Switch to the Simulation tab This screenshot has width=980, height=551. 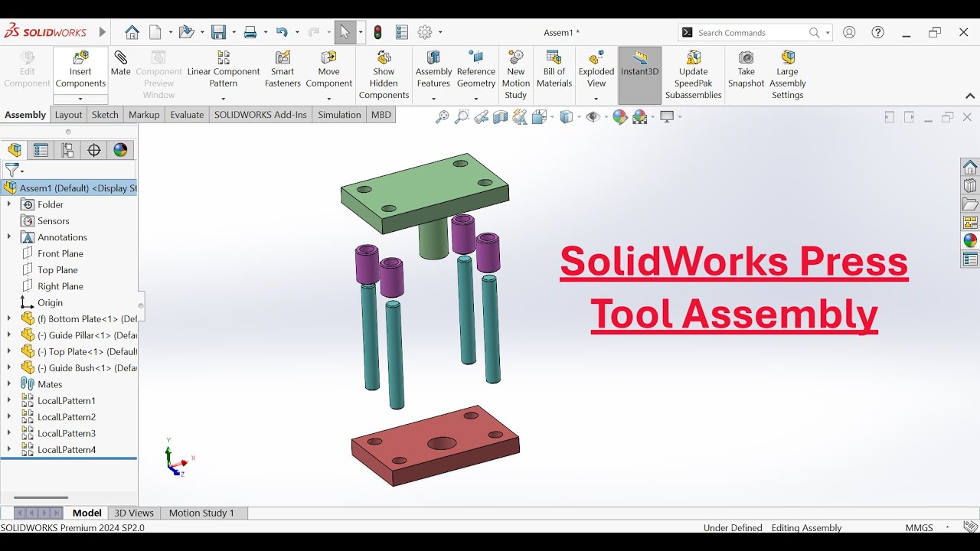[339, 115]
